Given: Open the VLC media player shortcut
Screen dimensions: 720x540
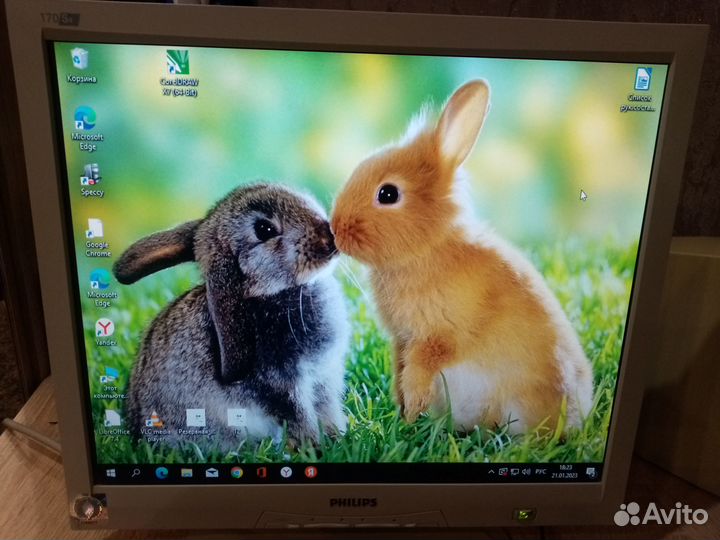Looking at the screenshot, I should (155, 427).
